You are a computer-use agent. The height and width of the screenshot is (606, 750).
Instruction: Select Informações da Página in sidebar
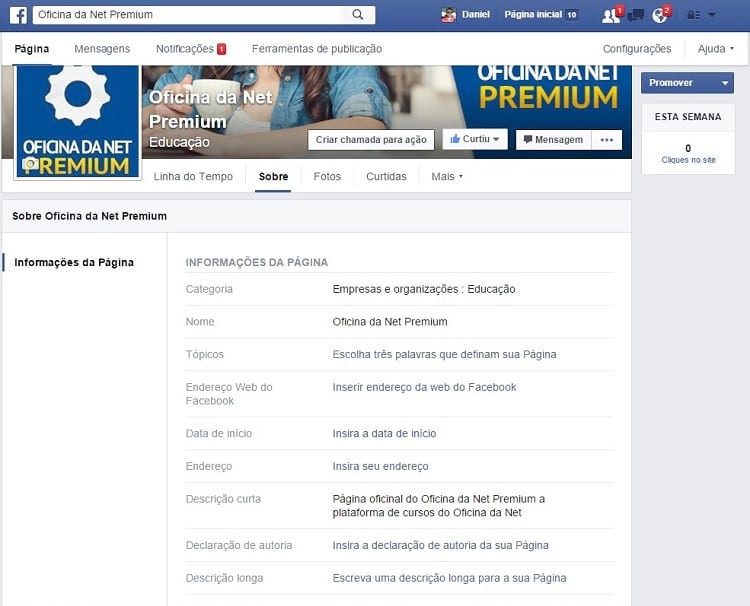[x=74, y=263]
